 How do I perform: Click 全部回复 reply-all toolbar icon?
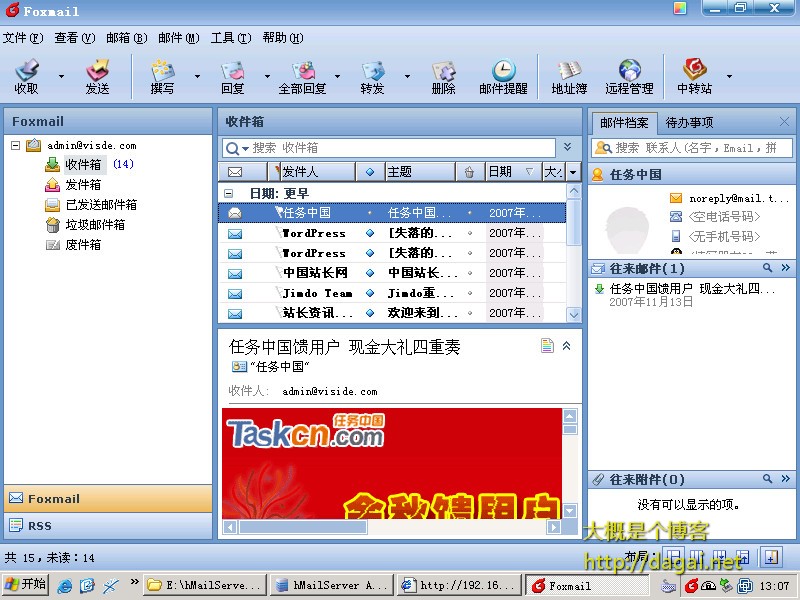click(303, 70)
